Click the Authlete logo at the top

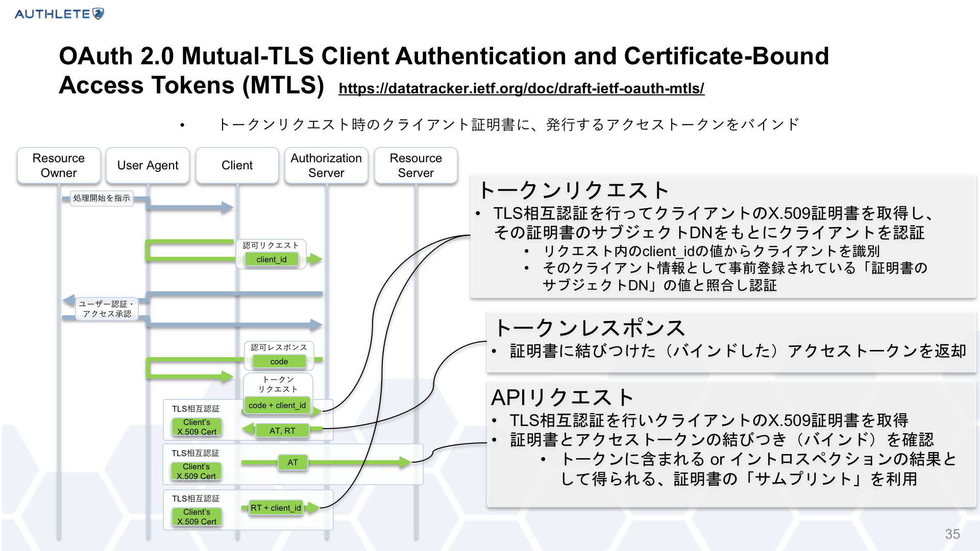59,14
